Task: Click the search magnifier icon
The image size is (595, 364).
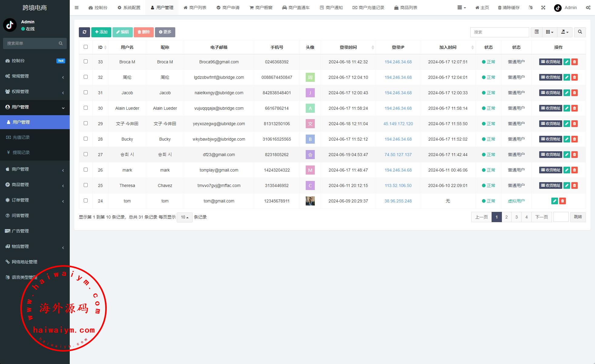Action: click(x=580, y=32)
